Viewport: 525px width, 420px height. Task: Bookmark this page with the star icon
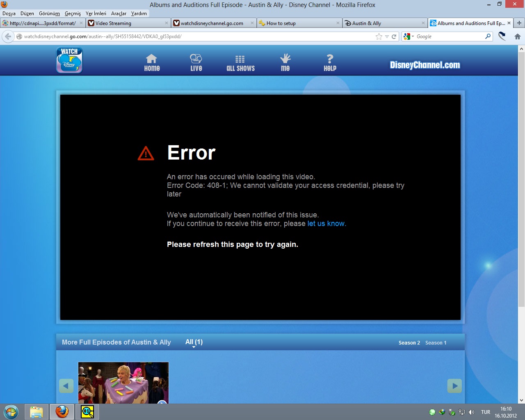click(x=379, y=37)
